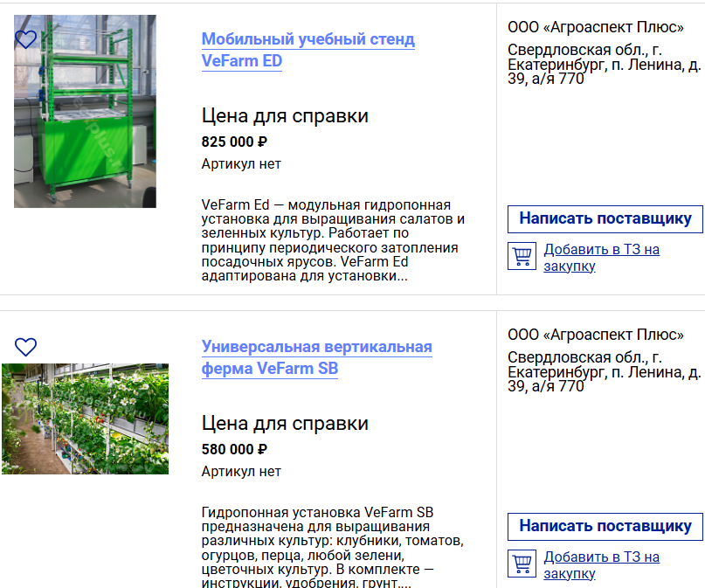Image resolution: width=705 pixels, height=588 pixels.
Task: Click supplier name in VeFarm SB card
Action: tap(596, 335)
